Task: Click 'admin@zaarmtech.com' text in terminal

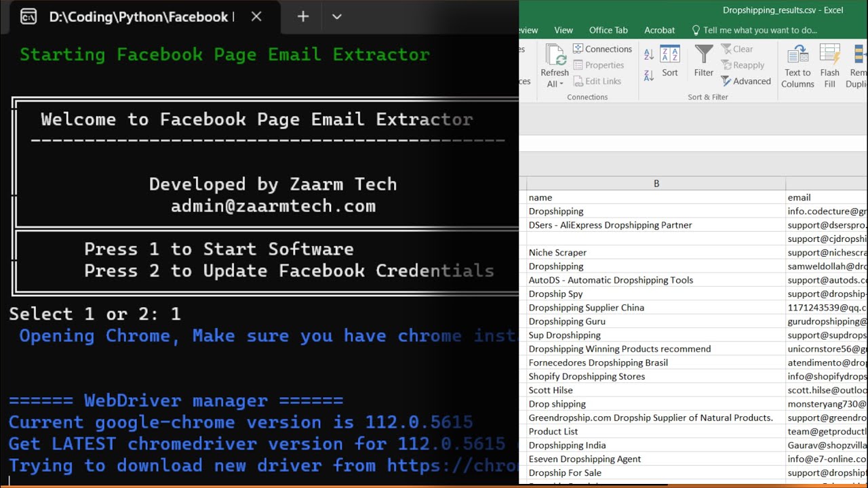Action: [273, 206]
